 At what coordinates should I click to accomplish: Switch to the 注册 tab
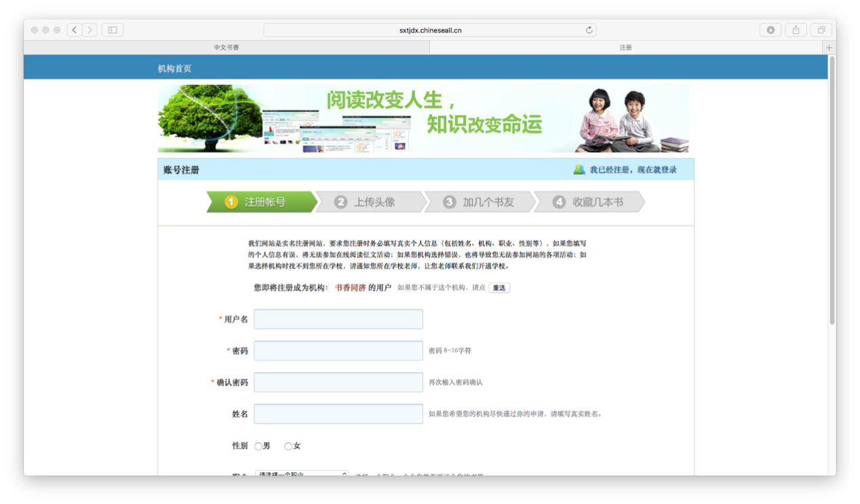pyautogui.click(x=625, y=47)
